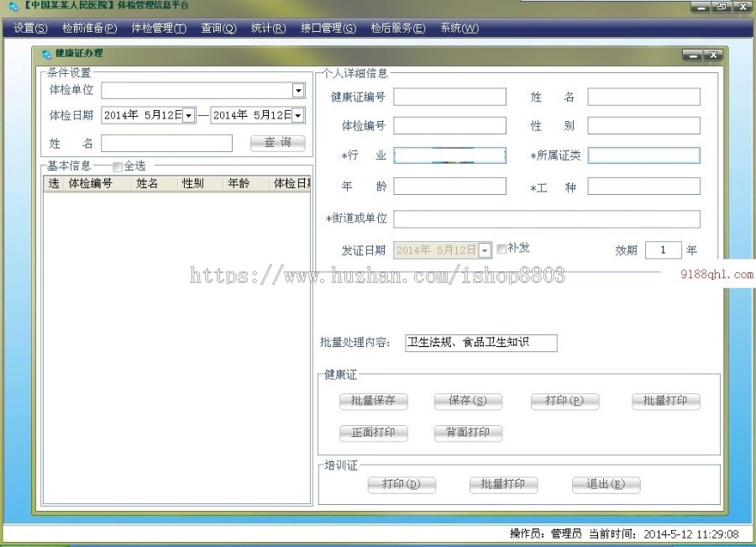Open the 体检单位 unit dropdown
Image resolution: width=756 pixels, height=547 pixels.
pyautogui.click(x=299, y=90)
